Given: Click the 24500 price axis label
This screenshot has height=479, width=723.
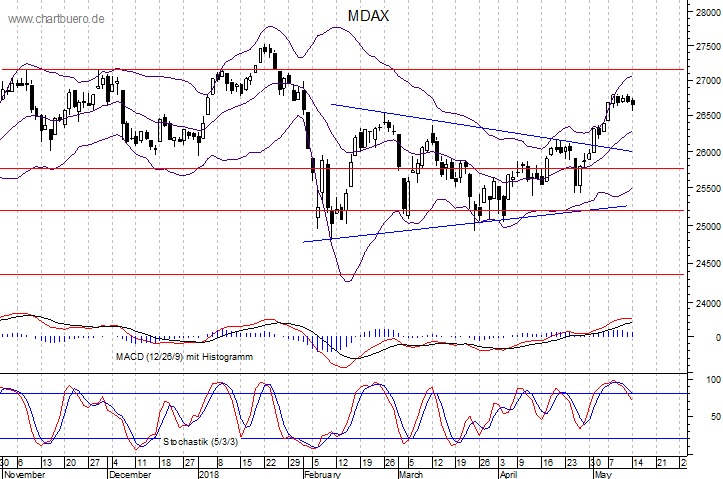Looking at the screenshot, I should (704, 265).
